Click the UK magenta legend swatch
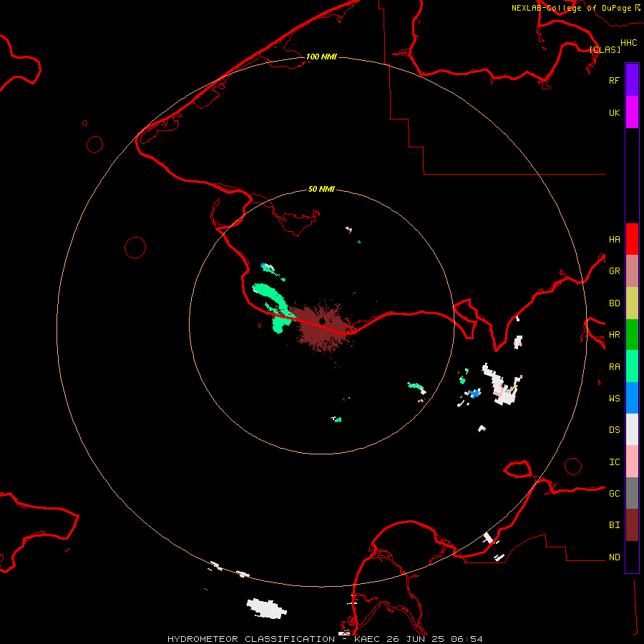Screen dimensions: 644x644 [x=632, y=112]
